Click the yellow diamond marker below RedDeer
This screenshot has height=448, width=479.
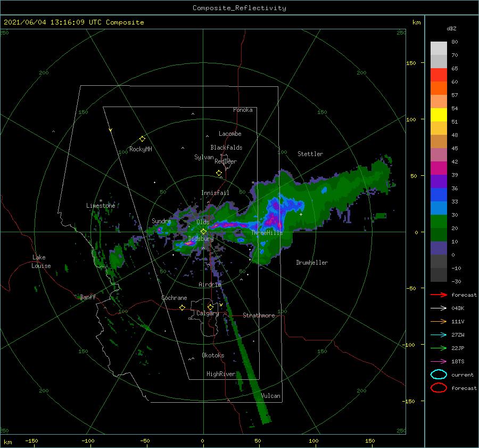coord(219,173)
